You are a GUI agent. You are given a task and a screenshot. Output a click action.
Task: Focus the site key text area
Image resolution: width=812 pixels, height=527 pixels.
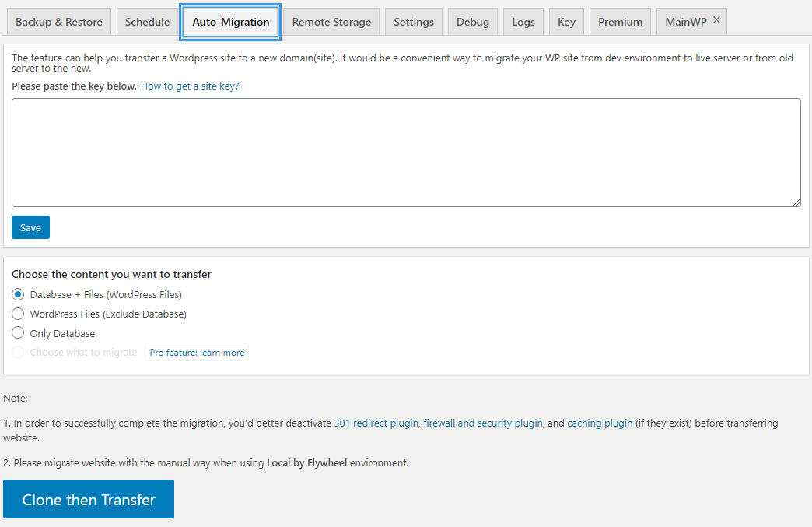click(x=407, y=153)
